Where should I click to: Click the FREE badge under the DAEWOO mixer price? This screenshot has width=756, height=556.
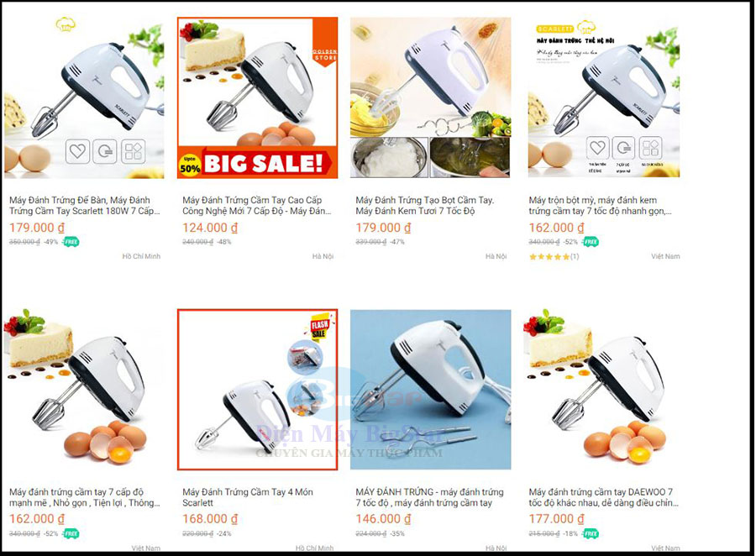tap(591, 533)
